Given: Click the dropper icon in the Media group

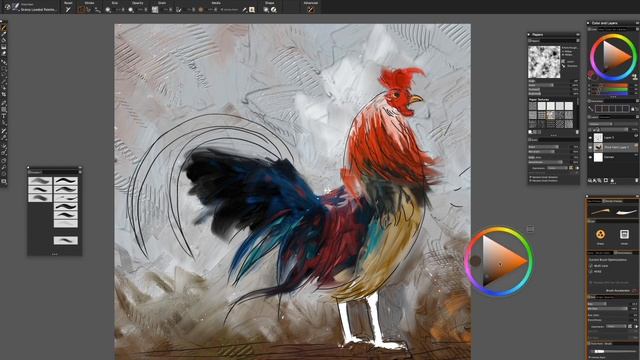Looking at the screenshot, I should [244, 9].
